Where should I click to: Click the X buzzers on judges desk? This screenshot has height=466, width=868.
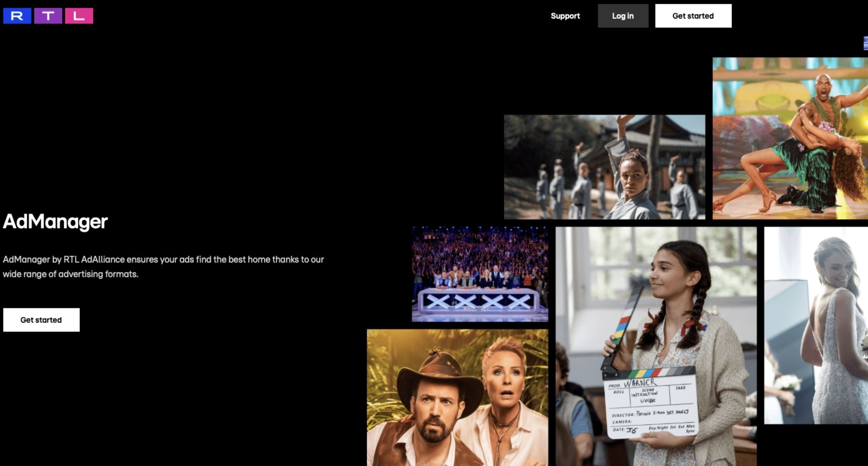pyautogui.click(x=478, y=301)
